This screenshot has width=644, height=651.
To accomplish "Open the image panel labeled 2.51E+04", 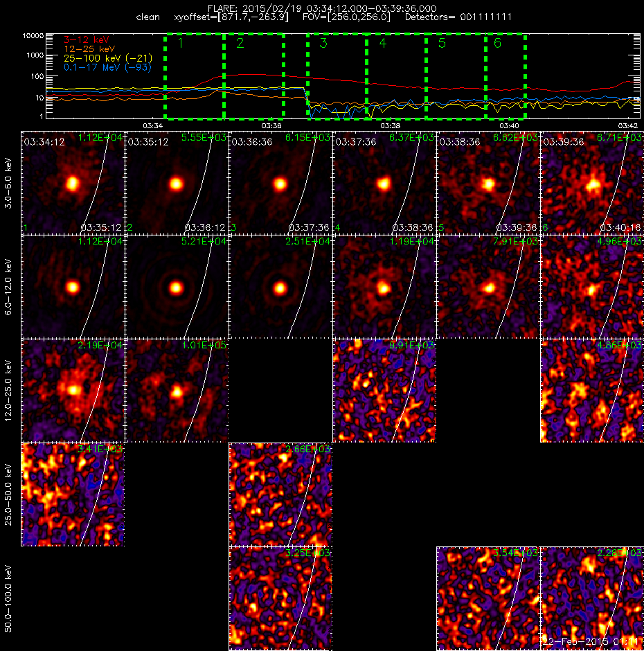I will pyautogui.click(x=280, y=287).
